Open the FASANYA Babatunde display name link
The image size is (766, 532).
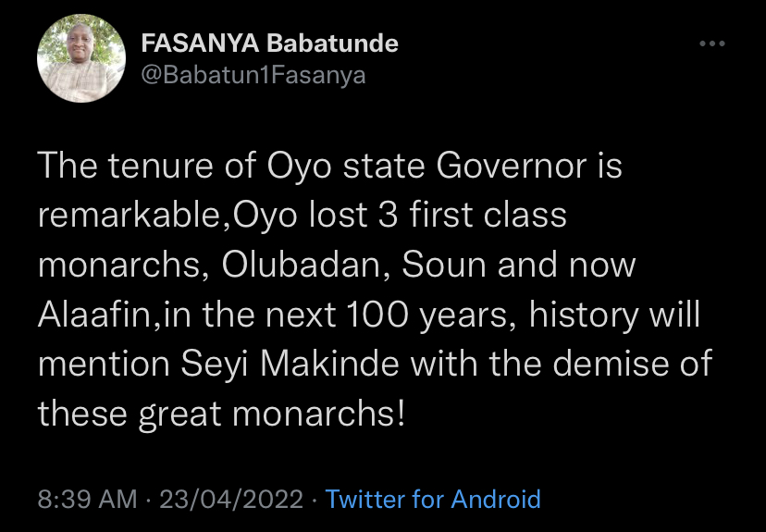click(x=269, y=43)
